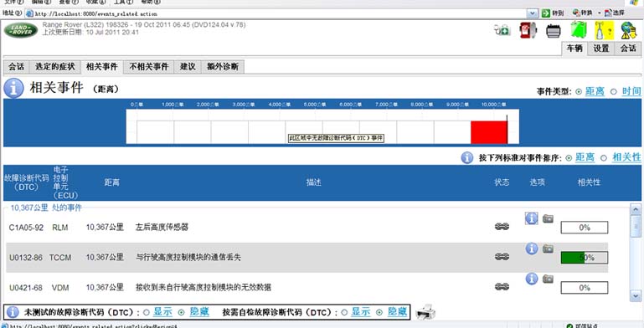Click red bar in distance timeline
Image resolution: width=644 pixels, height=328 pixels.
pyautogui.click(x=489, y=132)
